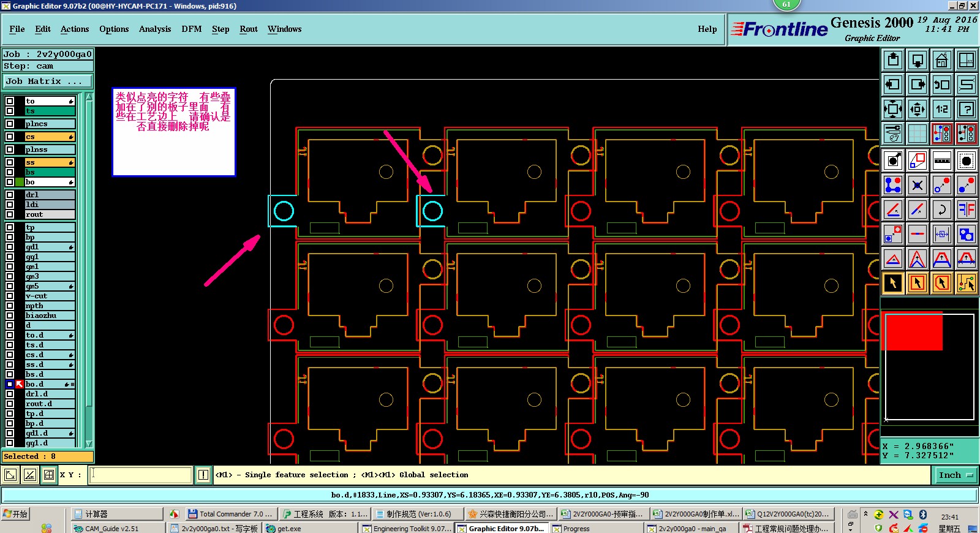Click the pan up view icon
The height and width of the screenshot is (533, 980).
(x=893, y=60)
